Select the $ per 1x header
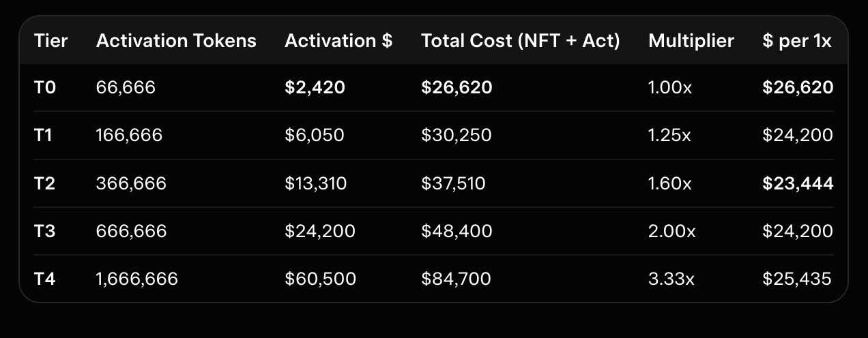 tap(797, 41)
